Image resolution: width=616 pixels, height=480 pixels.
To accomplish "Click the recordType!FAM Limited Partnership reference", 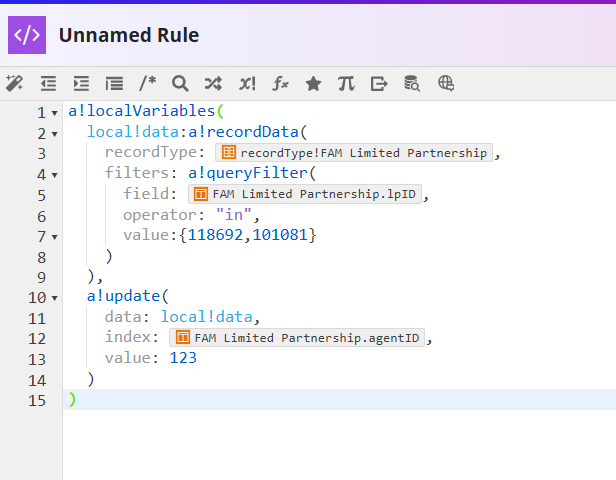I will pyautogui.click(x=354, y=153).
